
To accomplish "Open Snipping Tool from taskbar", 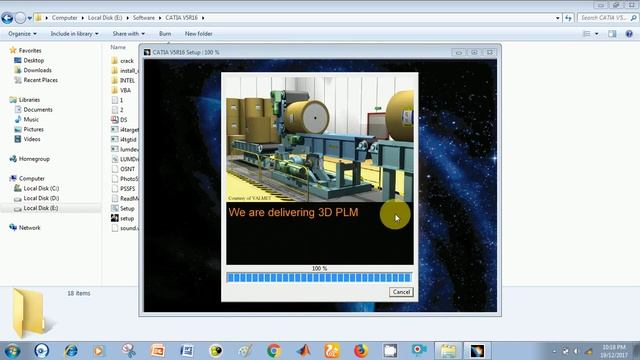I will pyautogui.click(x=128, y=351).
